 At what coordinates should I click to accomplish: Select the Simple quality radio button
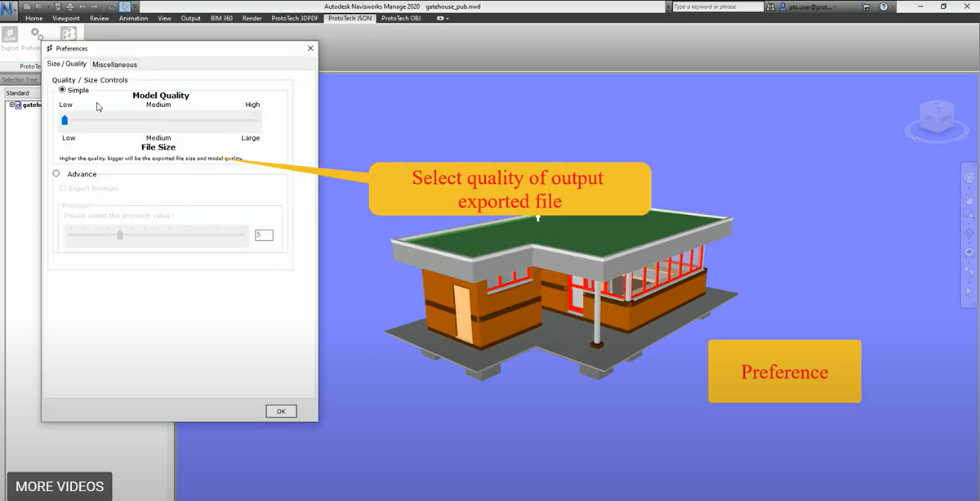point(62,90)
